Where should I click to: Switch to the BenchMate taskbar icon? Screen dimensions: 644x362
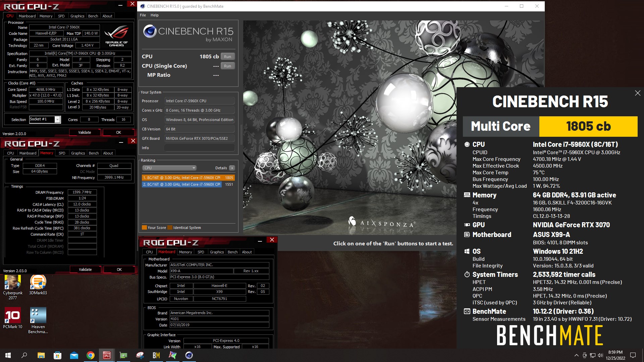pyautogui.click(x=156, y=355)
